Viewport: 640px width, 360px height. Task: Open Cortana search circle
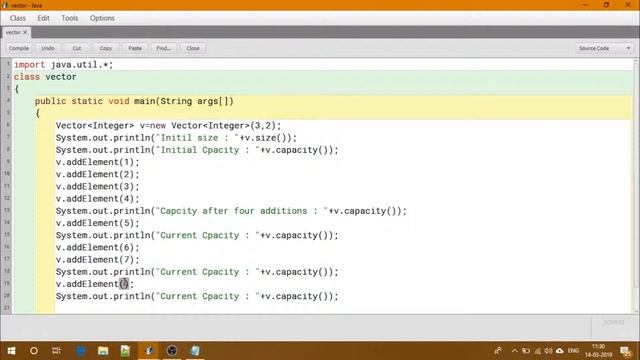tap(34, 351)
